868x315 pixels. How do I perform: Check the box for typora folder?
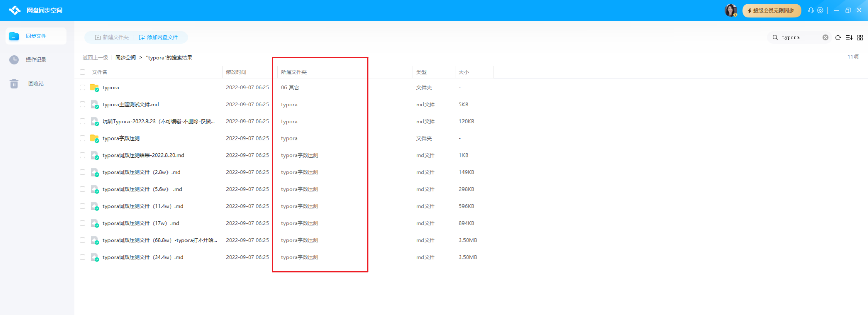82,87
